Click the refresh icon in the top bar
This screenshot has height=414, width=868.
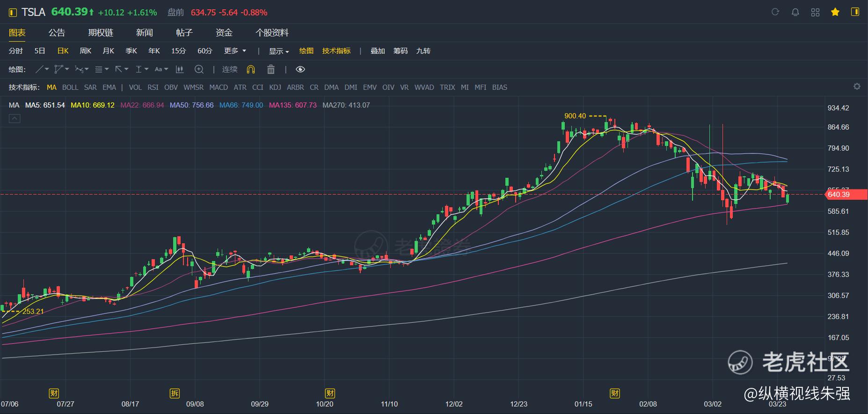tap(775, 12)
